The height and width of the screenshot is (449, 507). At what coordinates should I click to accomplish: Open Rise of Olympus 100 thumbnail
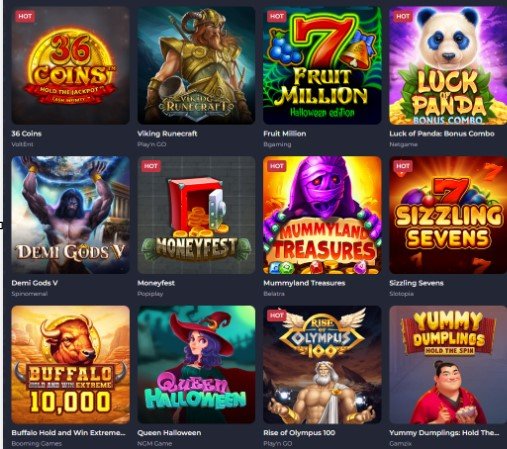click(322, 365)
